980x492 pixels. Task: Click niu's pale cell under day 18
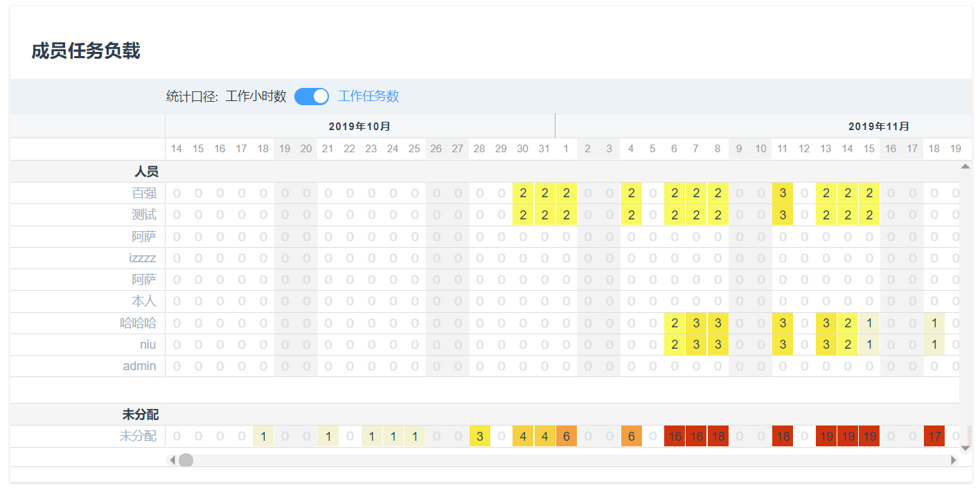[x=934, y=345]
